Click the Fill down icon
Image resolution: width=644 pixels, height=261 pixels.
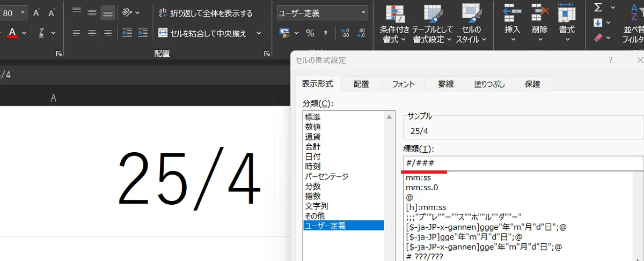click(x=598, y=23)
